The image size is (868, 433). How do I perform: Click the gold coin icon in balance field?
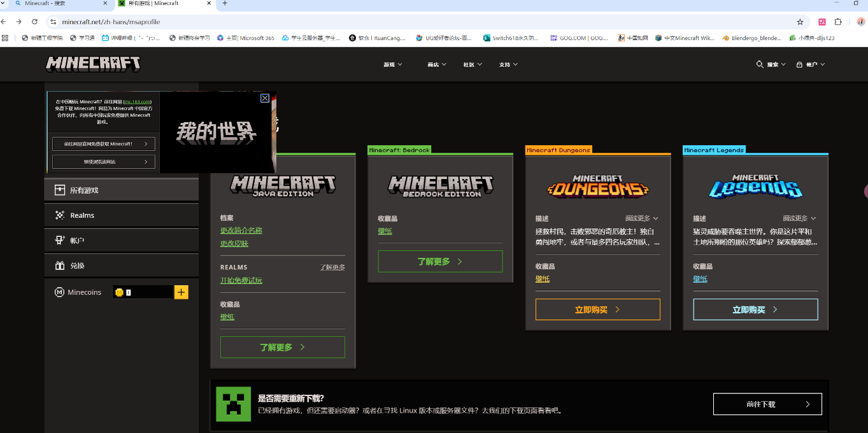(x=119, y=292)
